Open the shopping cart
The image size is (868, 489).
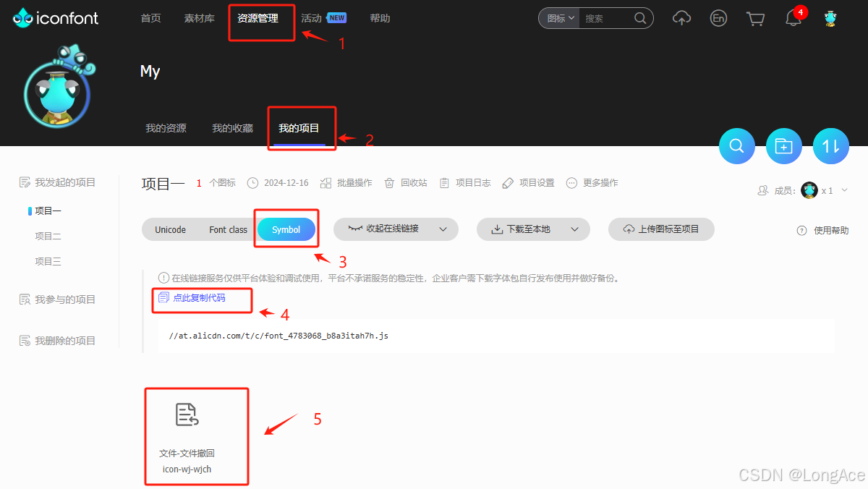tap(756, 17)
